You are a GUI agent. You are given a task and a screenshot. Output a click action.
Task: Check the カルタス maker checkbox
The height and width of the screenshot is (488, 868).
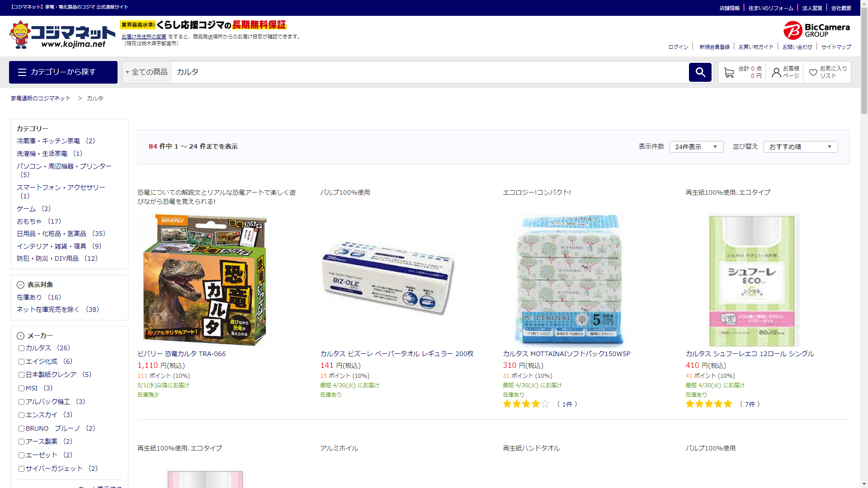[21, 348]
